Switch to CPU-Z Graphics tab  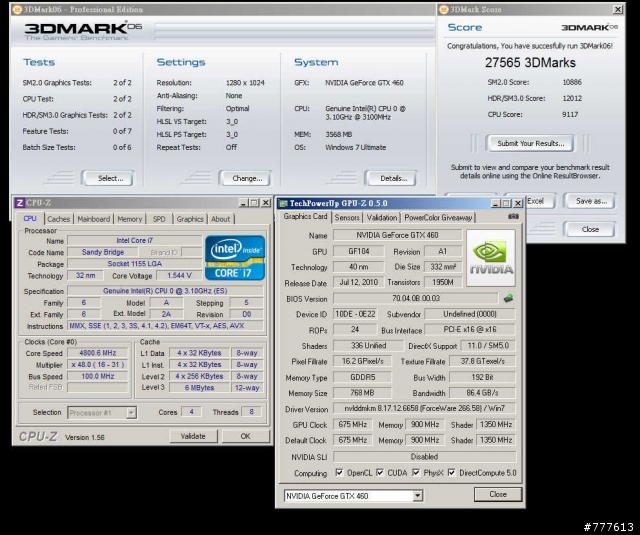(x=190, y=219)
